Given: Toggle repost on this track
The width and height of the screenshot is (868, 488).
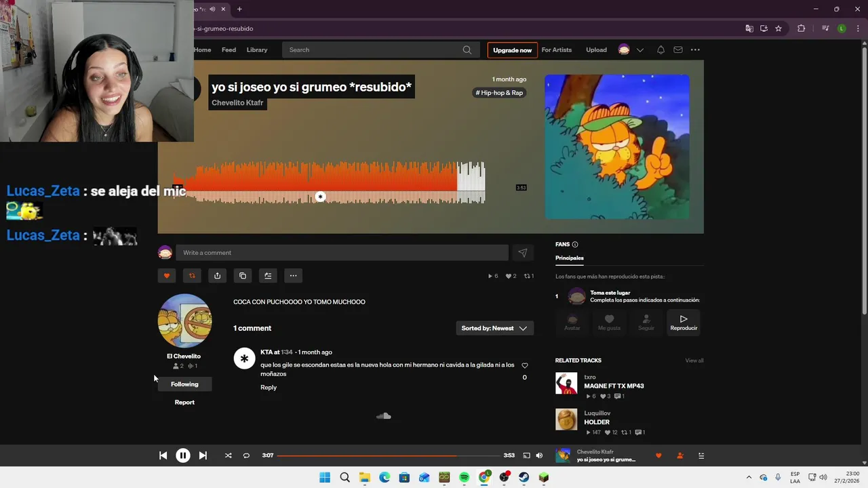Looking at the screenshot, I should point(192,275).
